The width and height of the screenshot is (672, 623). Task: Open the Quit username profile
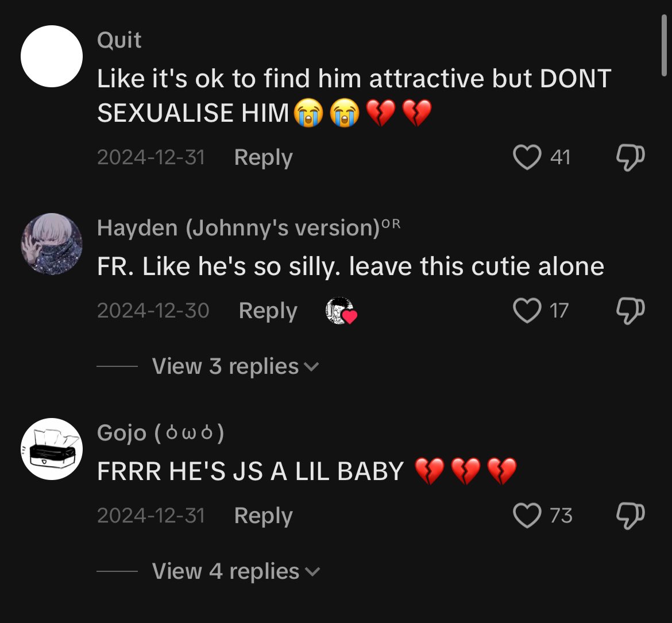(119, 41)
